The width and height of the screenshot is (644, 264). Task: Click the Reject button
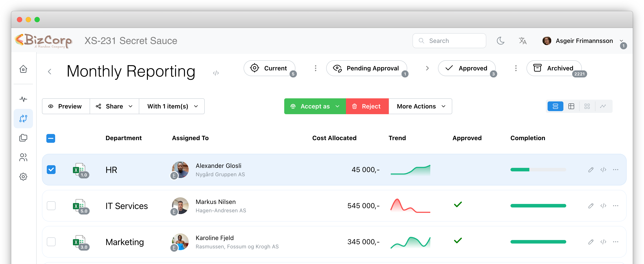[367, 106]
